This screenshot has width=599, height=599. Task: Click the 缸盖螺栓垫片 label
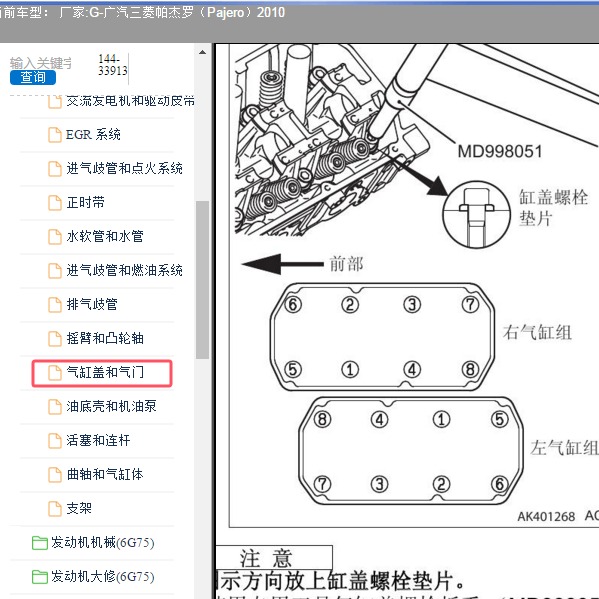pyautogui.click(x=553, y=208)
